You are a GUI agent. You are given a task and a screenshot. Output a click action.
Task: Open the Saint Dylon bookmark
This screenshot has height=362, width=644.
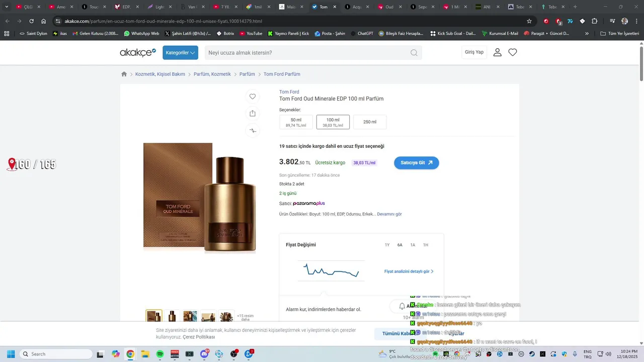33,33
